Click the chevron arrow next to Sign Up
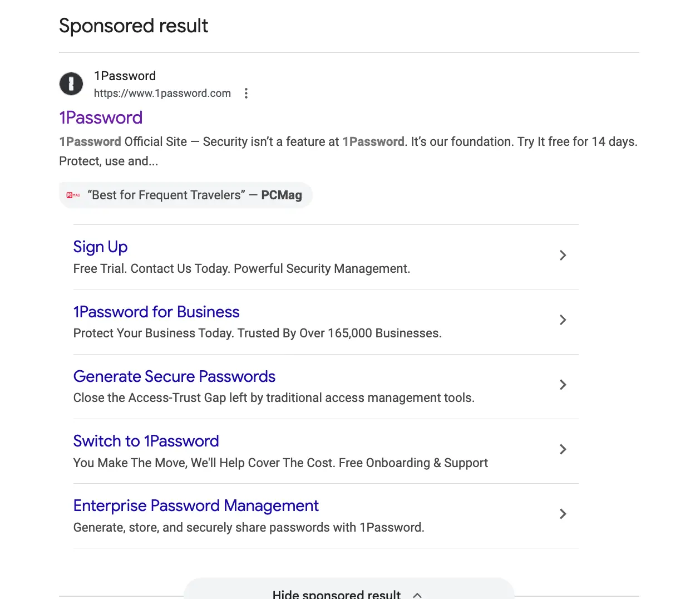 click(x=563, y=255)
